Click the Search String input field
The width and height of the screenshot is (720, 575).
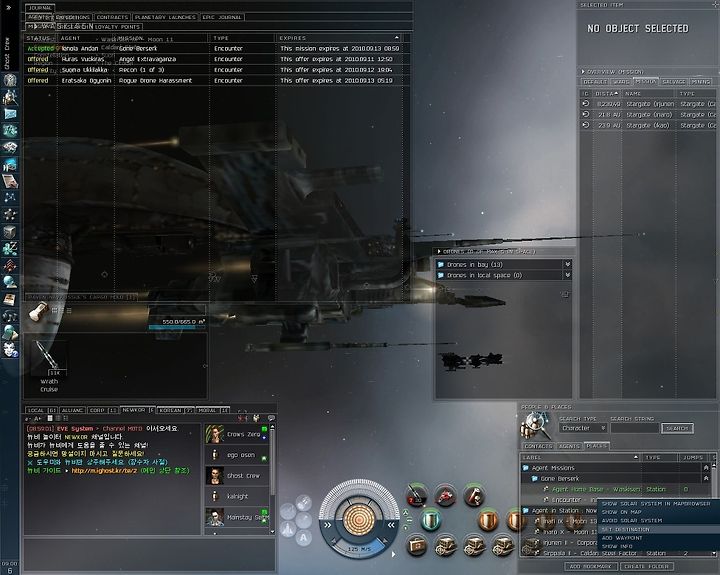click(x=635, y=428)
